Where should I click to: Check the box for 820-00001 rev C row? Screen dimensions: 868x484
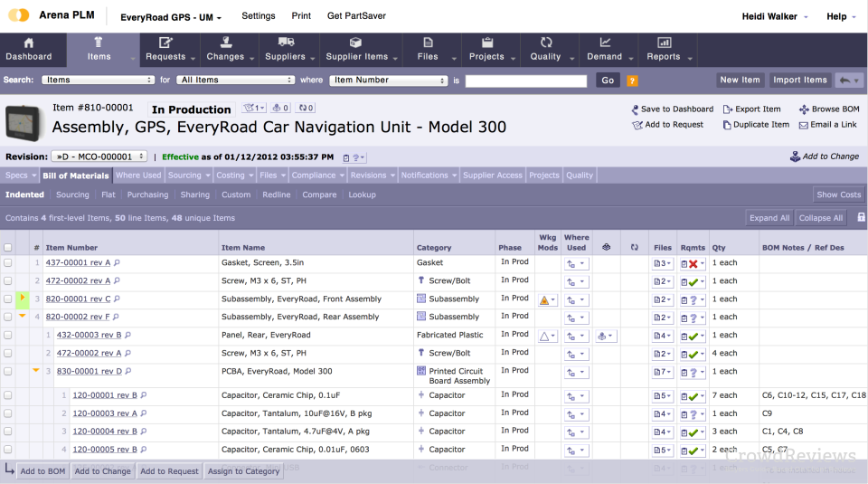click(8, 299)
